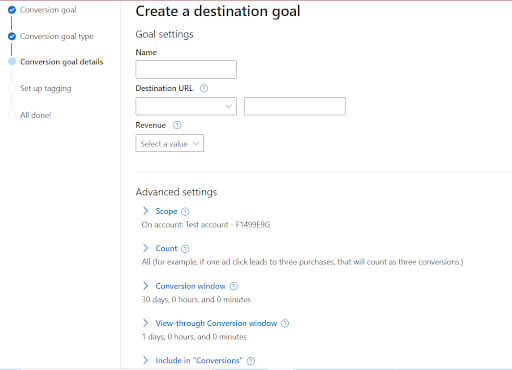Open the Revenue Select a value dropdown
The image size is (512, 370).
[169, 143]
